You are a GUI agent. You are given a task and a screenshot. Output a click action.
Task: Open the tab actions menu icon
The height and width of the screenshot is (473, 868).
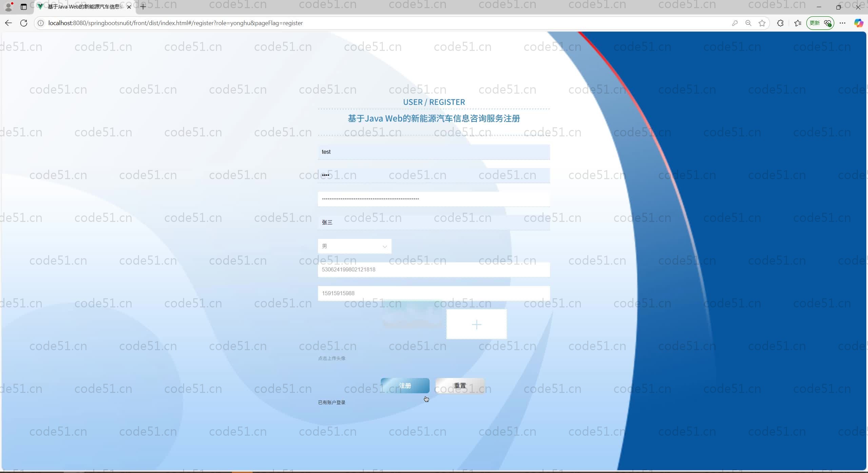(x=24, y=7)
